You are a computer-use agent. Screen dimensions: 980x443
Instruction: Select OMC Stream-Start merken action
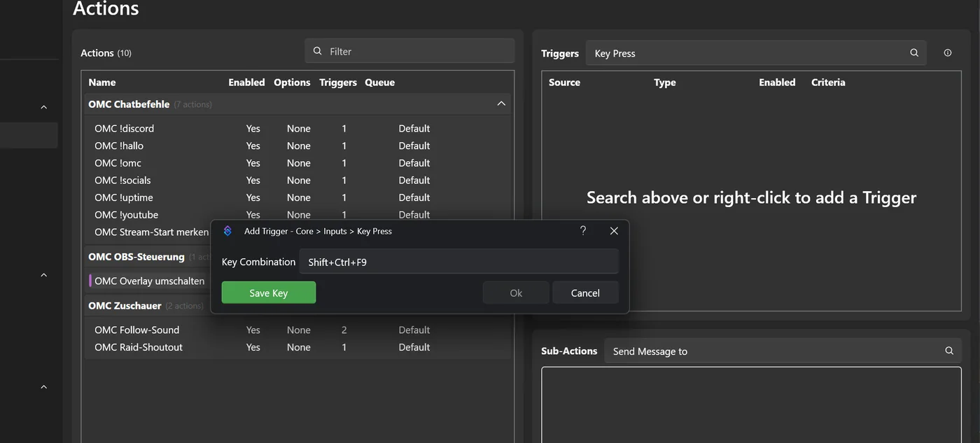(151, 232)
